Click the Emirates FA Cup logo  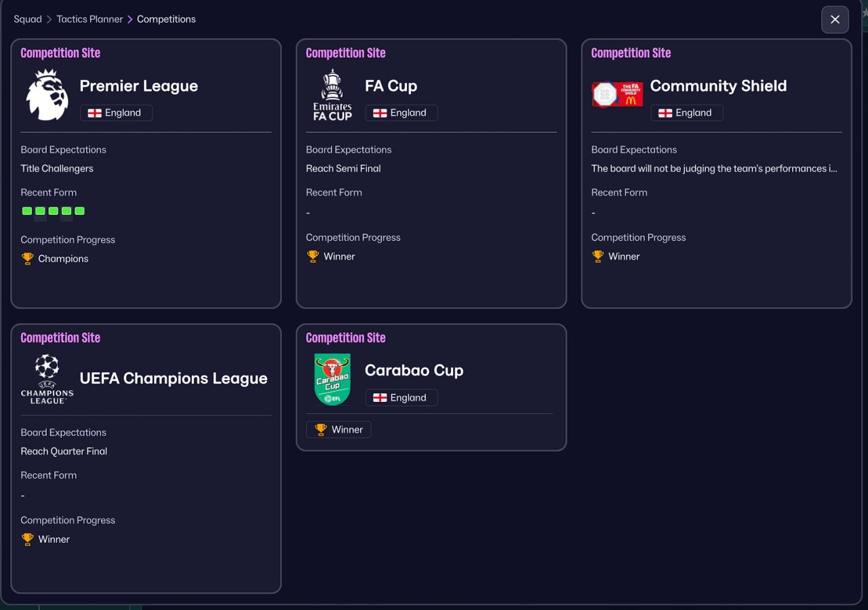[x=332, y=95]
